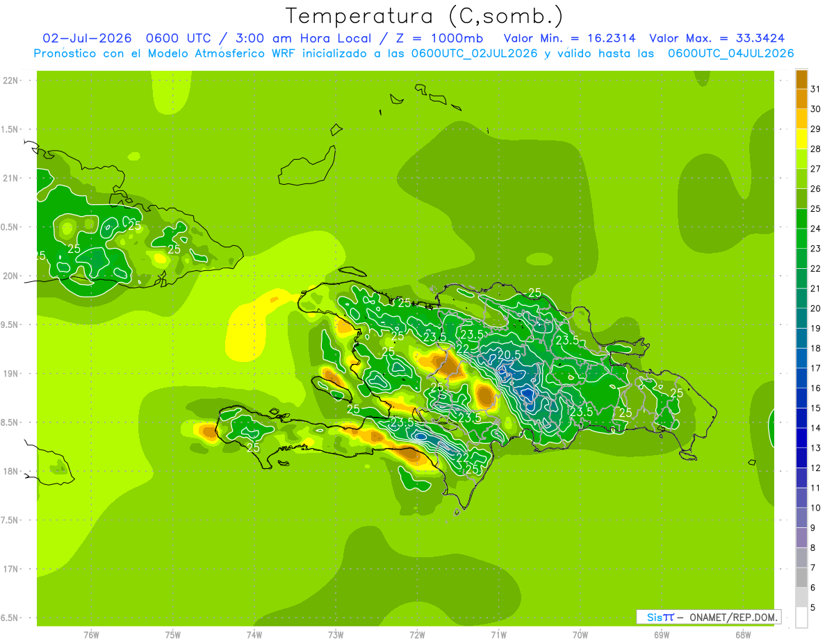Click the legend swatch between 8 and 9

coord(801,537)
